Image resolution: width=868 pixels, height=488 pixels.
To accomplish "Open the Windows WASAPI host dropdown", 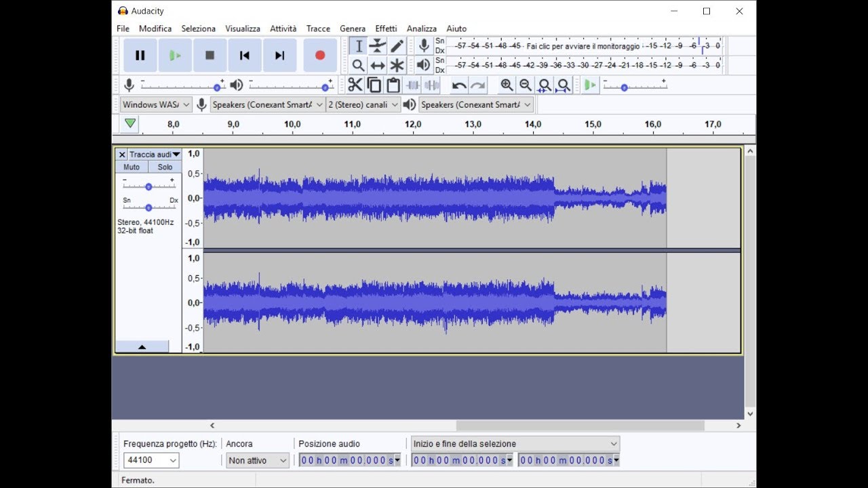I will point(156,104).
